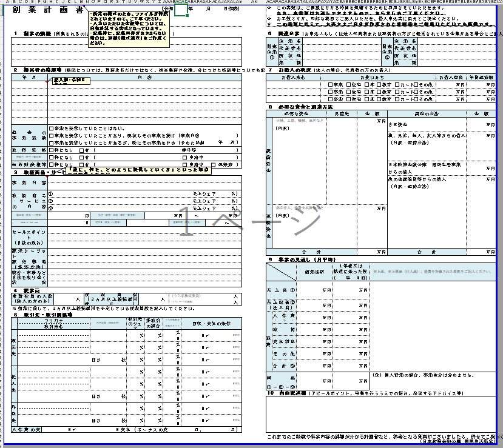
Task: Check 事業を経営していたことがあるが、既にやめている box
Action: (x=52, y=142)
